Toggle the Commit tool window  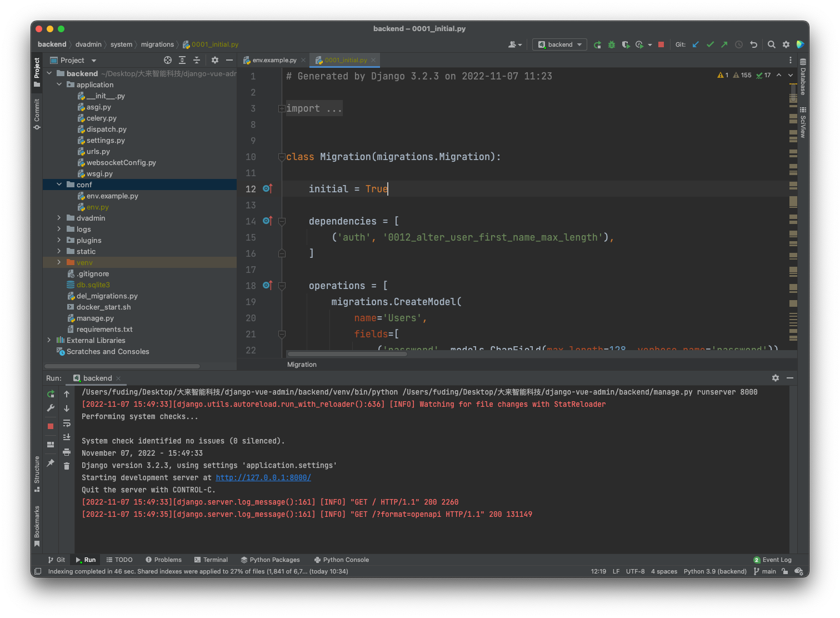(37, 114)
